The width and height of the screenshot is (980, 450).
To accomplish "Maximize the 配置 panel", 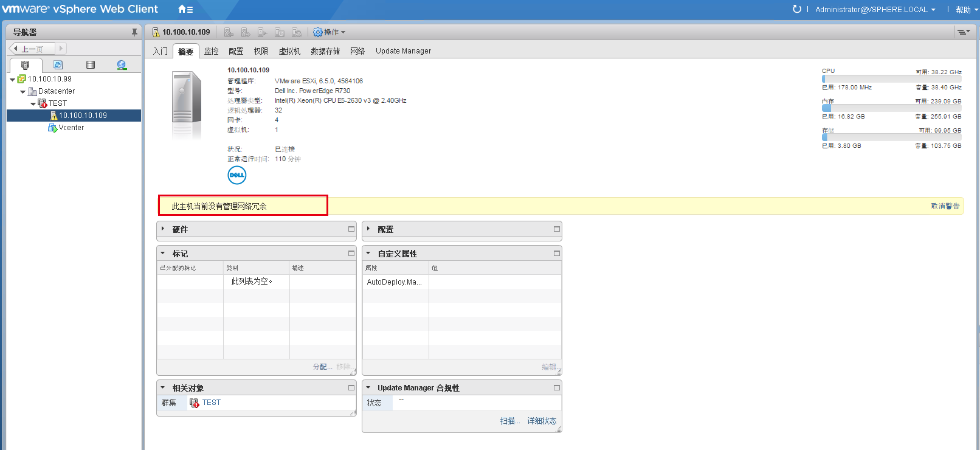I will click(x=557, y=229).
